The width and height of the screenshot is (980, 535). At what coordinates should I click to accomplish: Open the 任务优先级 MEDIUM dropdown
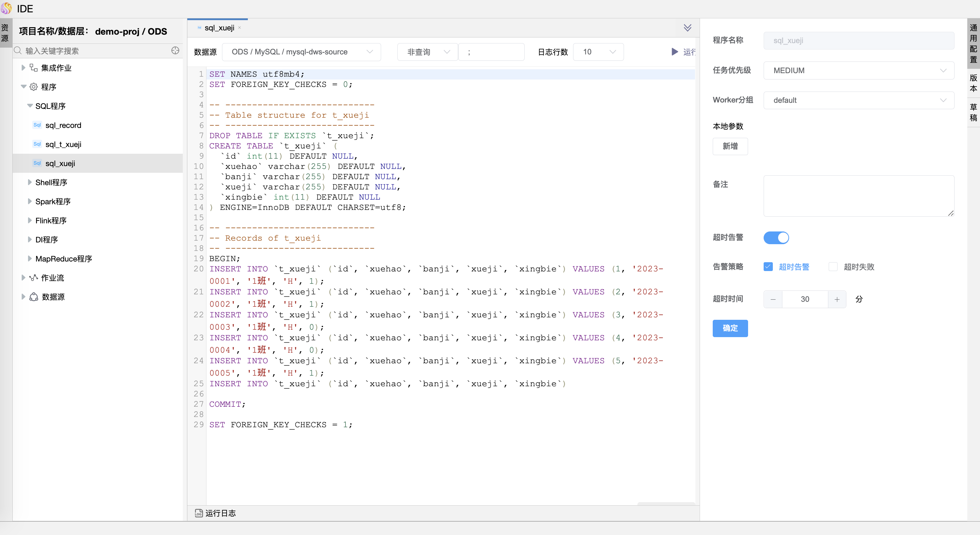coord(858,70)
